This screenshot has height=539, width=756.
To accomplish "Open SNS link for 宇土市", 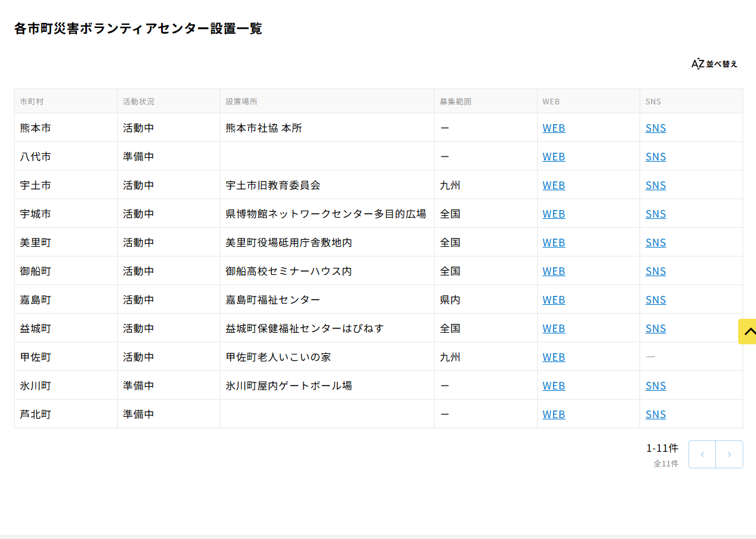I will pyautogui.click(x=655, y=185).
